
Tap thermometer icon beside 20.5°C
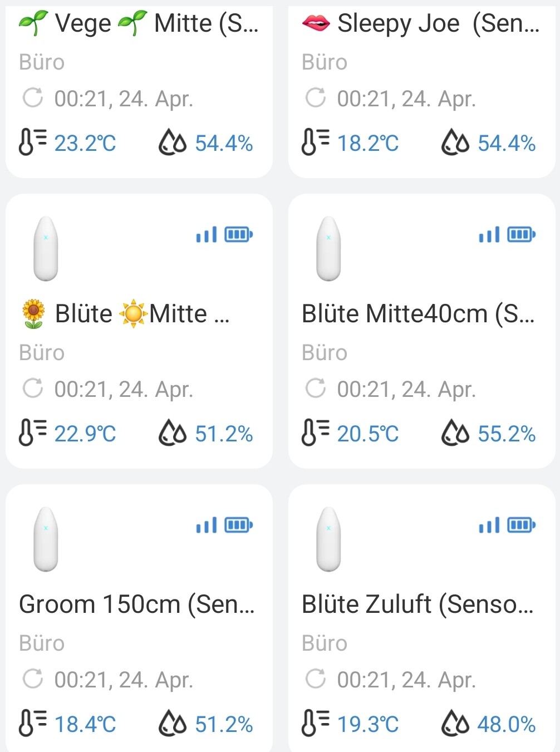point(315,433)
